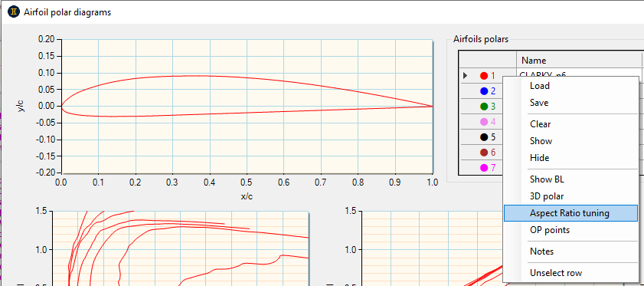Open Notes from the context menu

pos(571,251)
